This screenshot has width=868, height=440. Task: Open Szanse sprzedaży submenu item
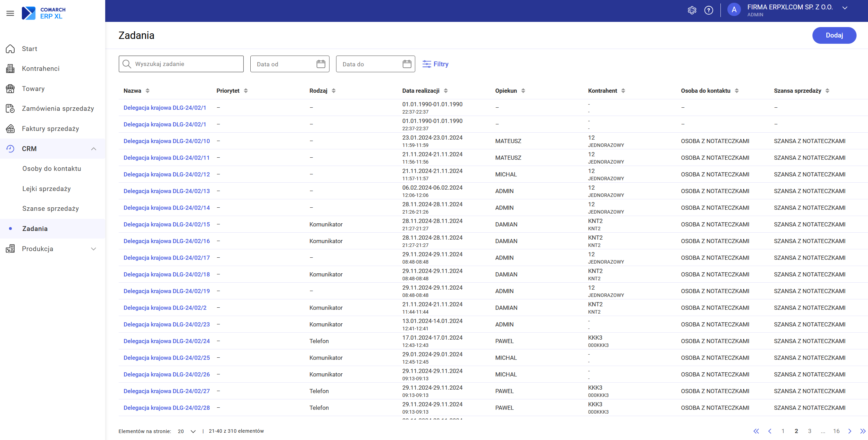coord(50,208)
